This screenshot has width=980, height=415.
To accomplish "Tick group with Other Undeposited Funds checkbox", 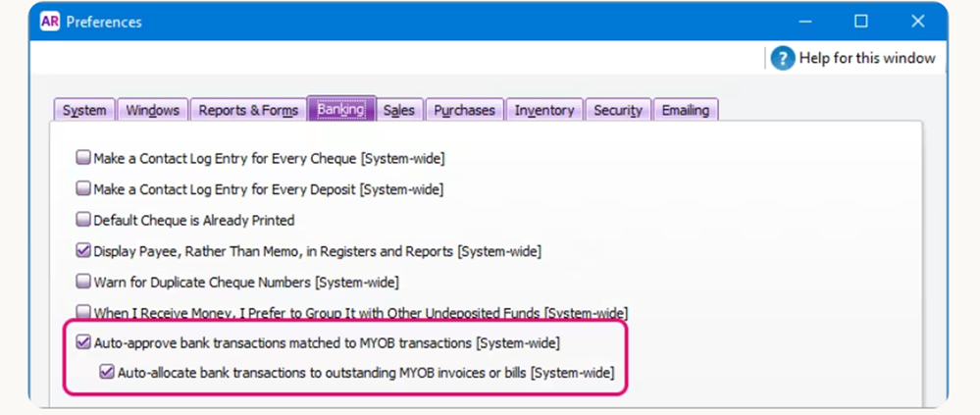I will [x=83, y=313].
